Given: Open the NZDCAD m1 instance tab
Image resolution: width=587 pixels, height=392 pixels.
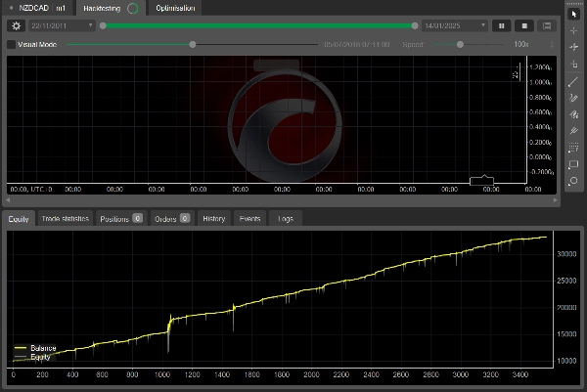Looking at the screenshot, I should pos(38,8).
